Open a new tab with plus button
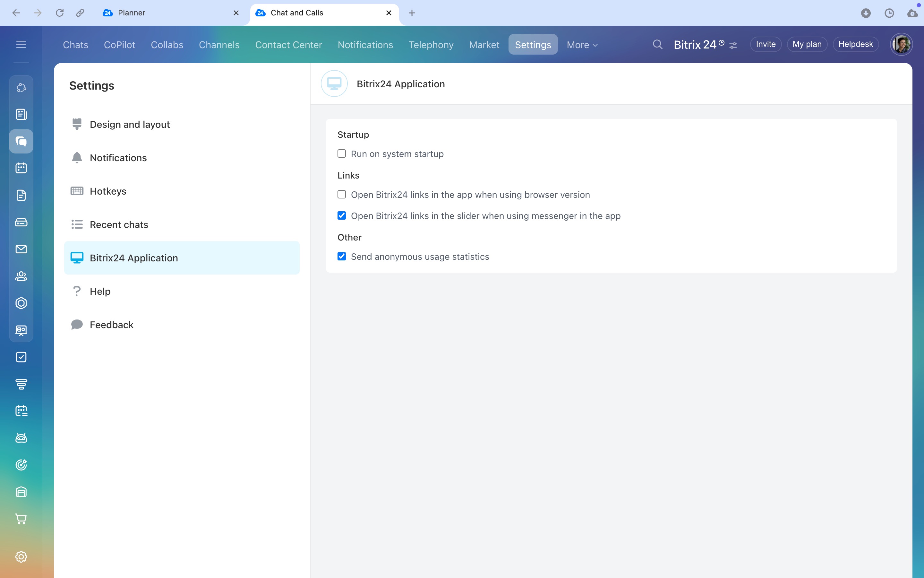The height and width of the screenshot is (578, 924). (x=412, y=13)
